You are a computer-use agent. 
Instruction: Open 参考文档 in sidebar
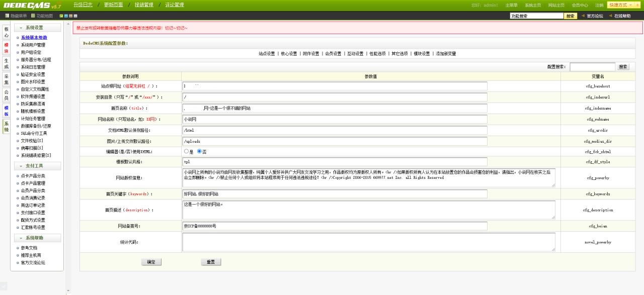tap(29, 248)
